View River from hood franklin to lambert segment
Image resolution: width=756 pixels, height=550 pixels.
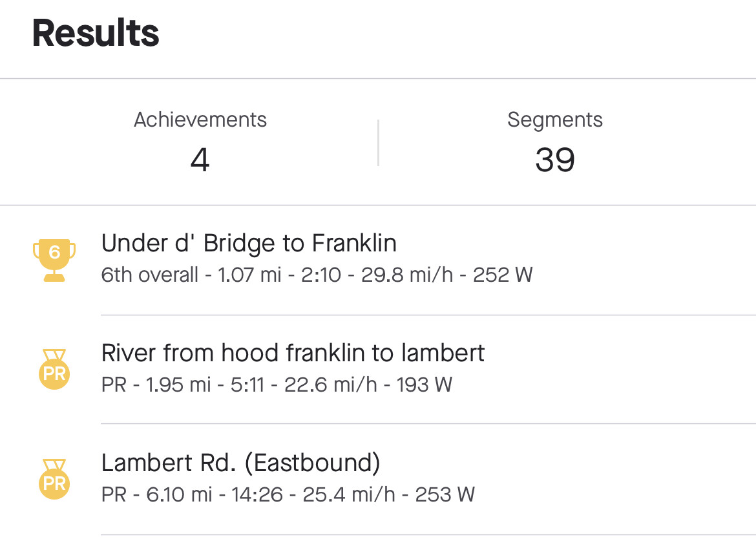coord(293,354)
